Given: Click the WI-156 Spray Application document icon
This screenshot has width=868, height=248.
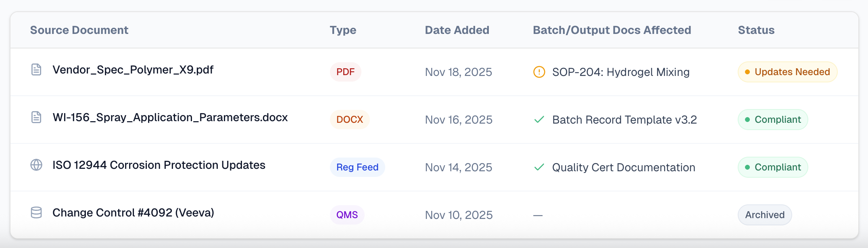Looking at the screenshot, I should (36, 118).
